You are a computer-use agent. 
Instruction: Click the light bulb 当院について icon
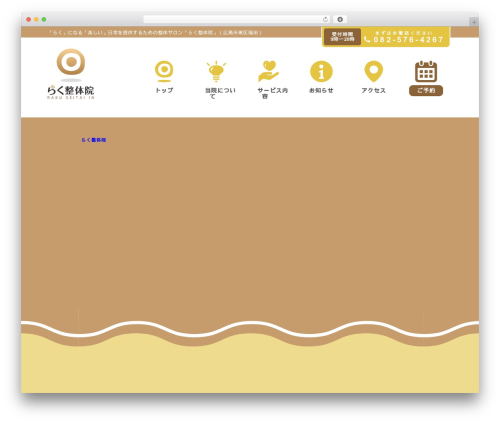pyautogui.click(x=216, y=71)
